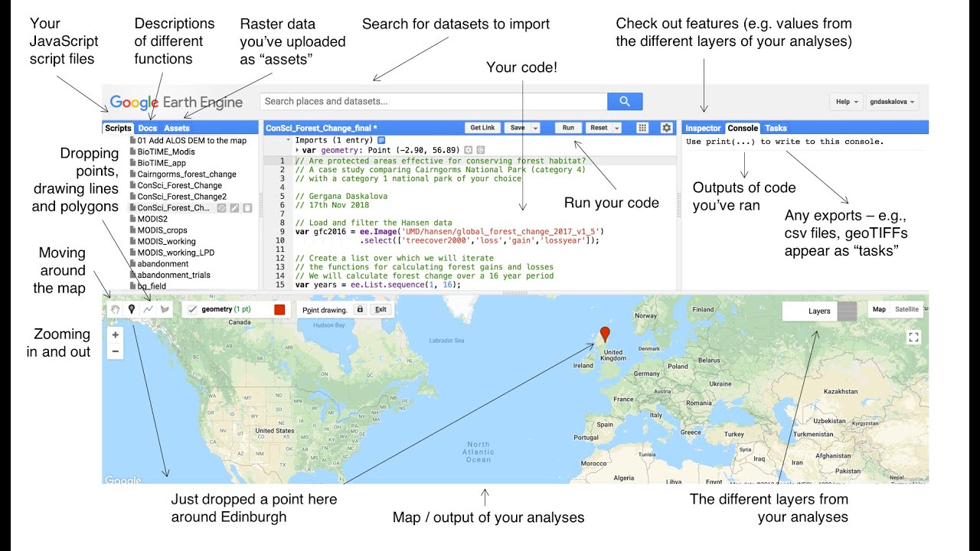This screenshot has width=980, height=551.
Task: Open the Reset dropdown arrow
Action: (x=616, y=128)
